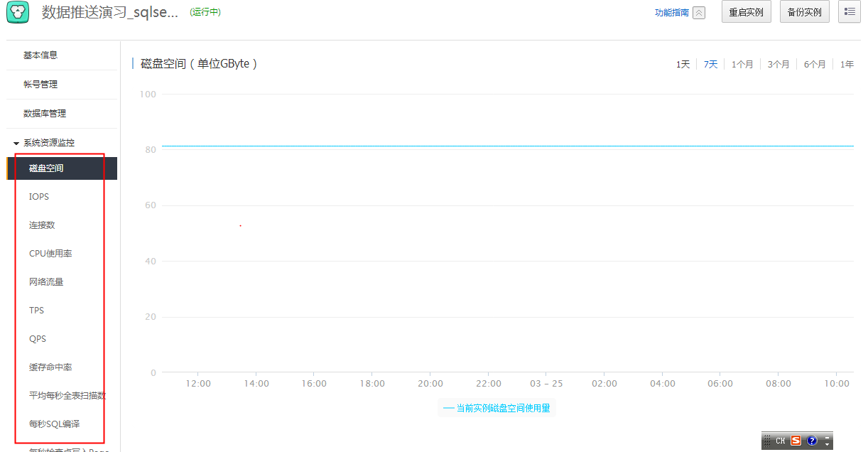The width and height of the screenshot is (868, 452).
Task: Show the 1年 time range
Action: pyautogui.click(x=847, y=64)
